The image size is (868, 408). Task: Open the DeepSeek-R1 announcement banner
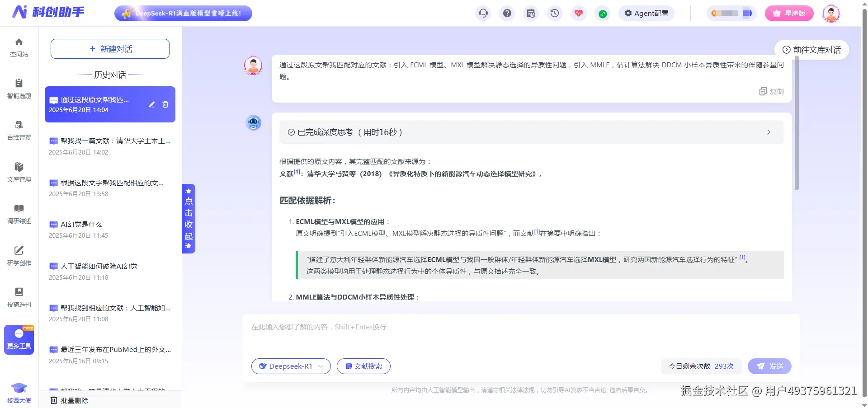click(x=183, y=13)
